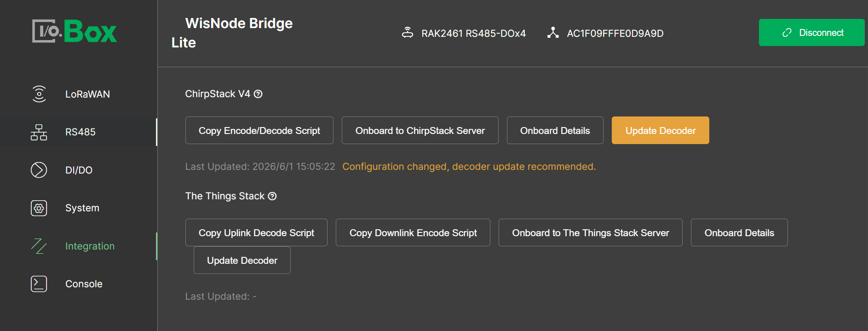
Task: Click Copy Downlink Encode Script
Action: [x=413, y=232]
